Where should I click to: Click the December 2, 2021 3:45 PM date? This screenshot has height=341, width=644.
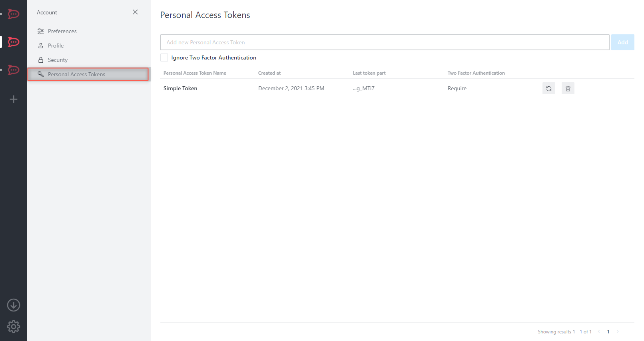point(291,88)
